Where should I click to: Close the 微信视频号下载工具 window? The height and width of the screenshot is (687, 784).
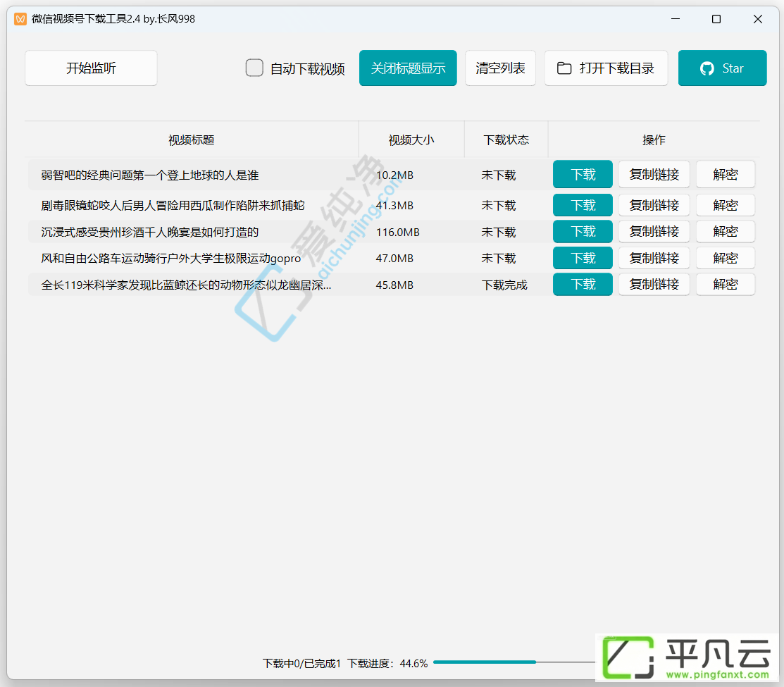click(758, 19)
